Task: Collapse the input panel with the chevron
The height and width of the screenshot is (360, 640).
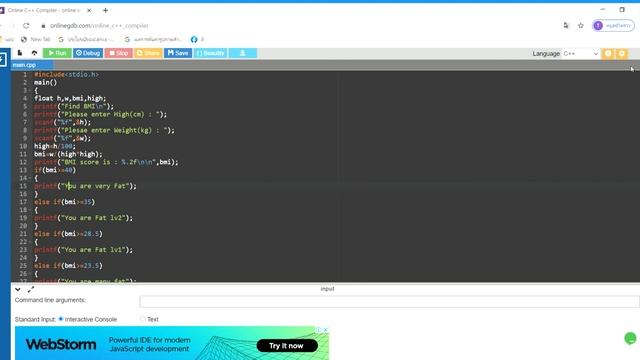Action: pyautogui.click(x=18, y=289)
